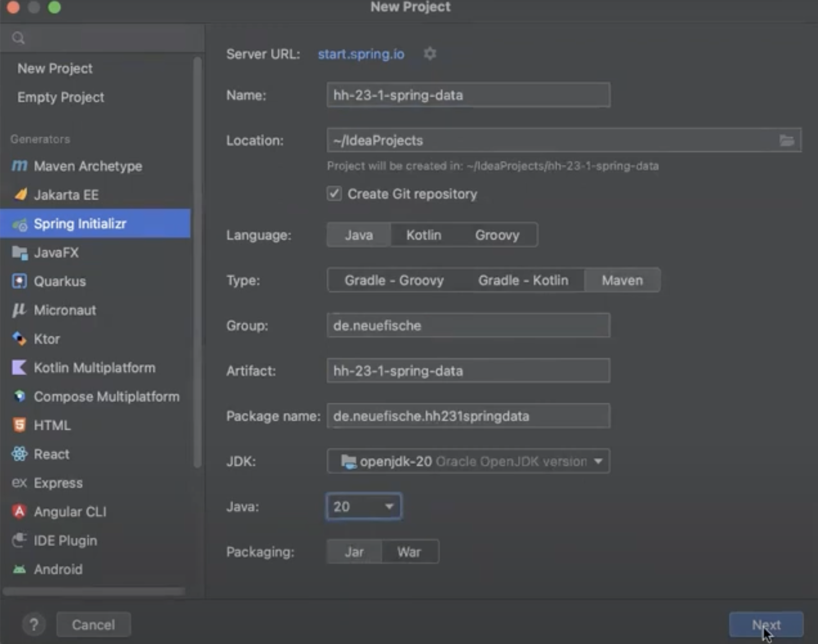Click the React atom icon

pos(20,454)
